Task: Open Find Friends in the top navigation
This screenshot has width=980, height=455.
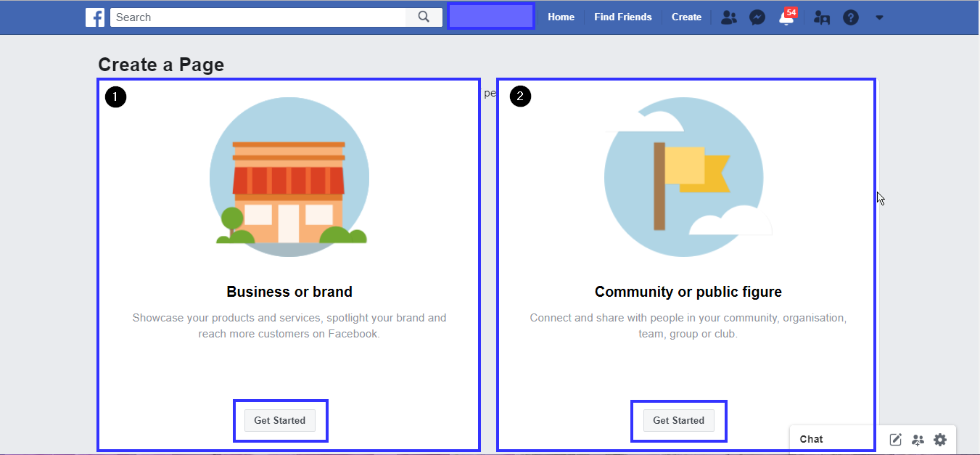Action: 622,17
